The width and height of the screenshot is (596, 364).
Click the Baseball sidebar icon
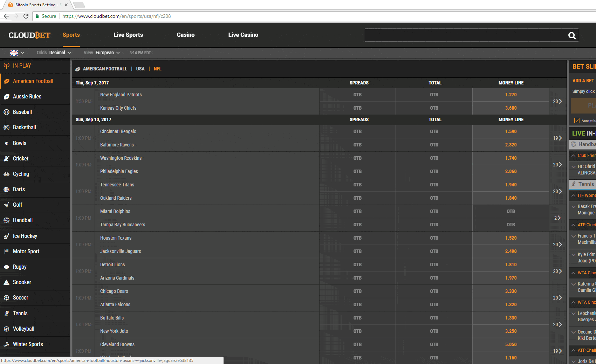(x=6, y=112)
